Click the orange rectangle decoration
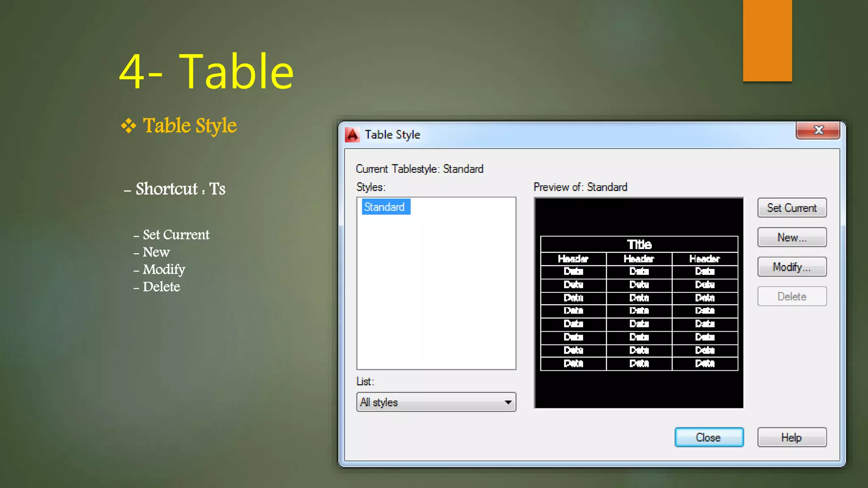Image resolution: width=868 pixels, height=488 pixels. click(767, 40)
